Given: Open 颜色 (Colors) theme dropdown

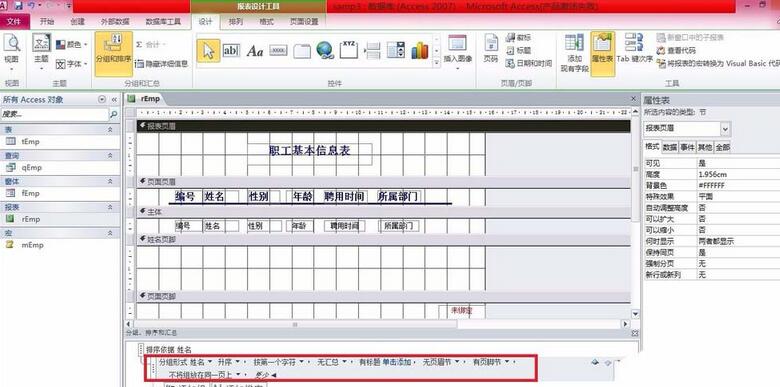Looking at the screenshot, I should [72, 45].
